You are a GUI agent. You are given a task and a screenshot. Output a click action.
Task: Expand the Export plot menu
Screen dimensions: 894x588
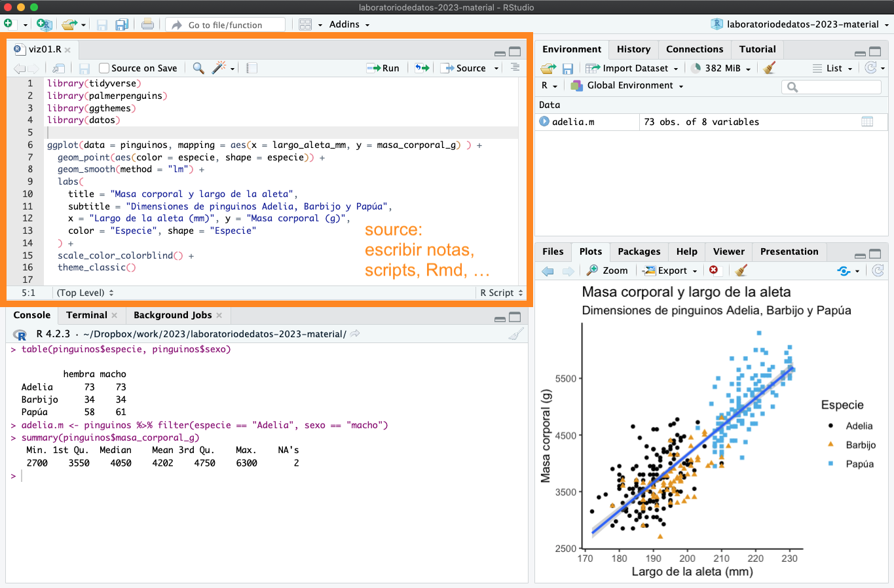click(670, 270)
